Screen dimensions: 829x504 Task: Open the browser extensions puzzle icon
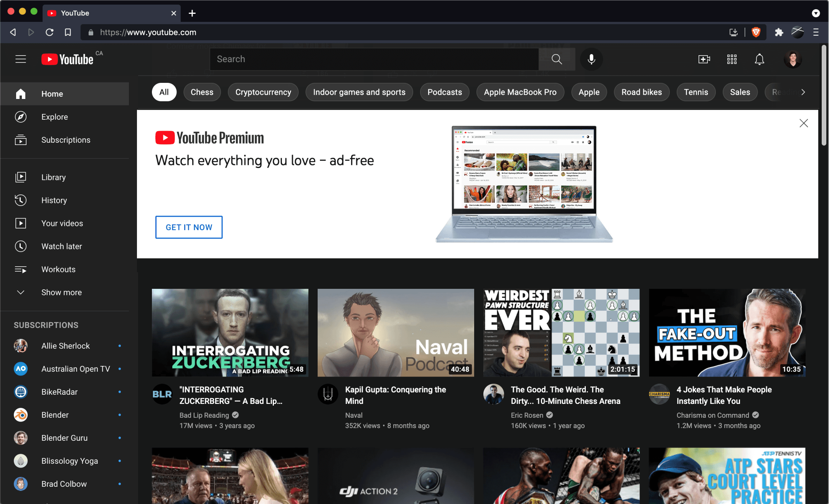pyautogui.click(x=779, y=32)
